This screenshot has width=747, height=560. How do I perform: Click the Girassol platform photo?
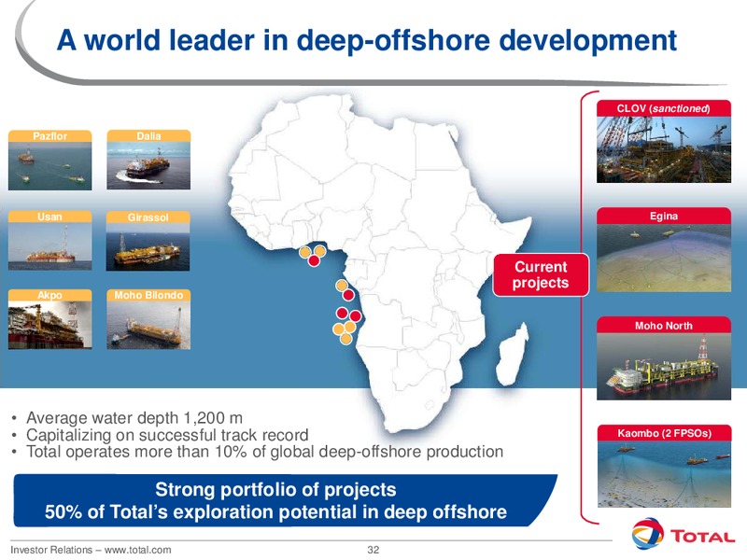pyautogui.click(x=148, y=246)
